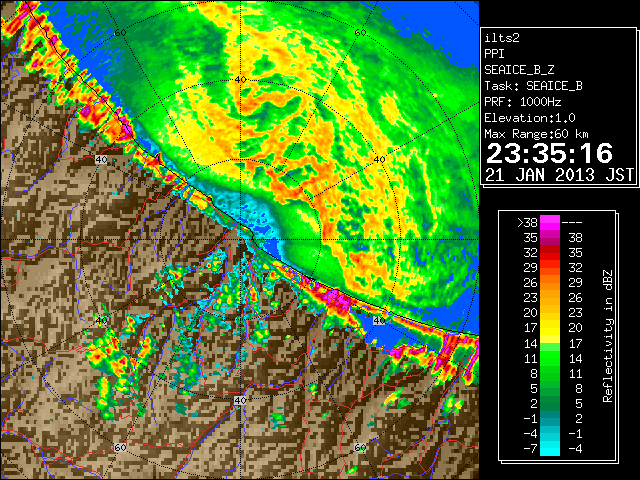Pick the cyan -7 dBZ legend swatch
This screenshot has height=480, width=640.
coord(550,449)
